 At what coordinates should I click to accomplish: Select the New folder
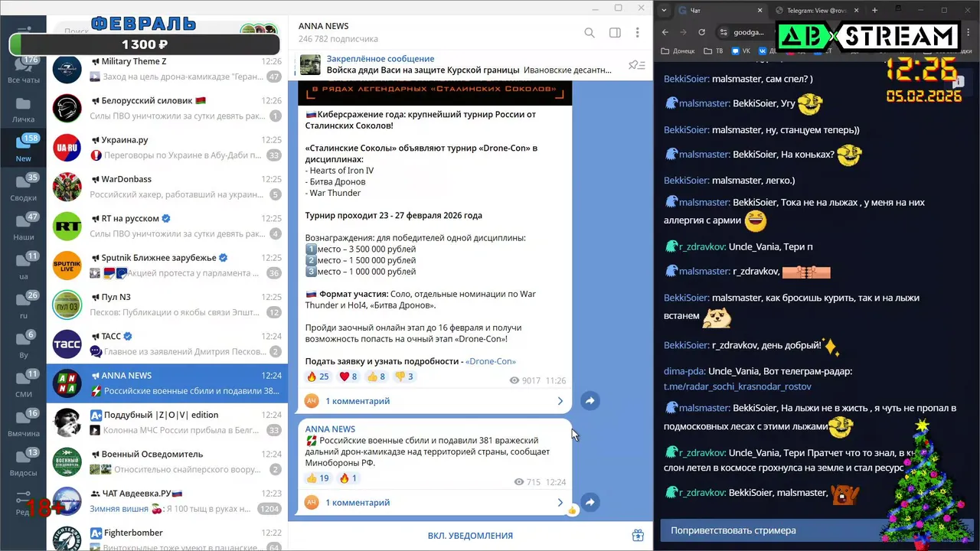[x=24, y=148]
